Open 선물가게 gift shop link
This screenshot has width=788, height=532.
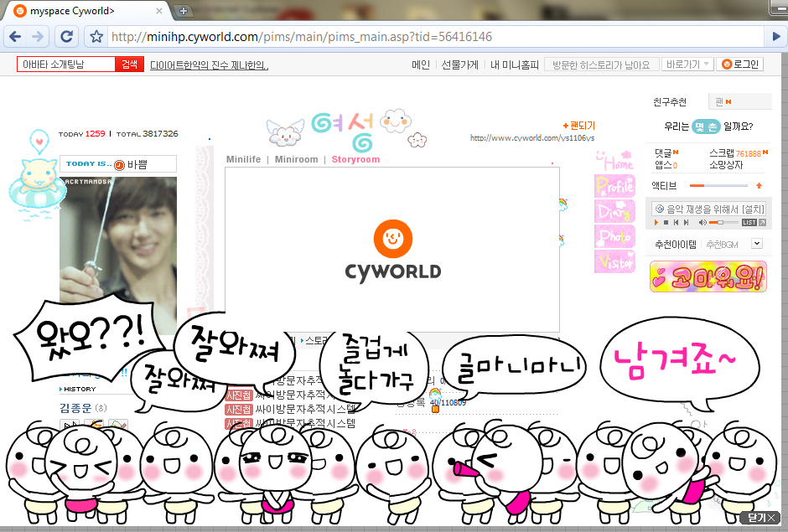click(x=460, y=65)
